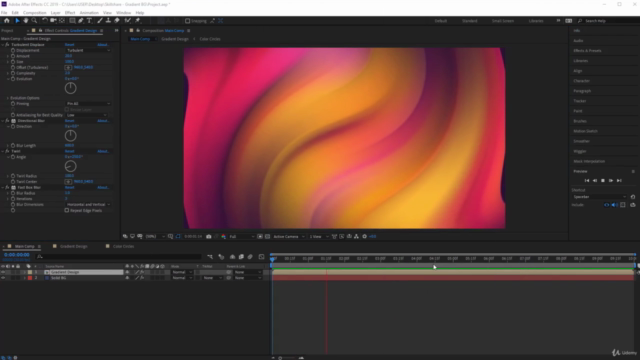640x360 pixels.
Task: Click the Composition Mini-Flowchart icon in timeline
Action: (x=210, y=257)
